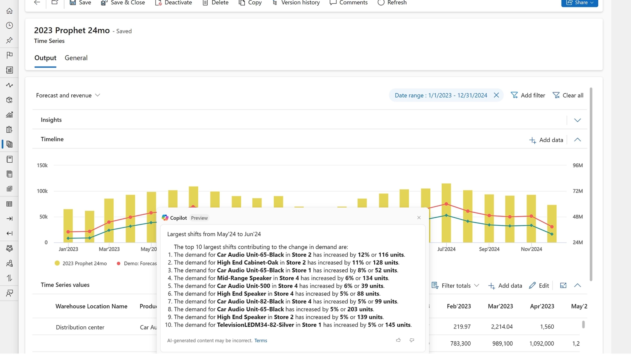This screenshot has width=631, height=364.
Task: Close the Copilot preview popup
Action: click(x=419, y=217)
